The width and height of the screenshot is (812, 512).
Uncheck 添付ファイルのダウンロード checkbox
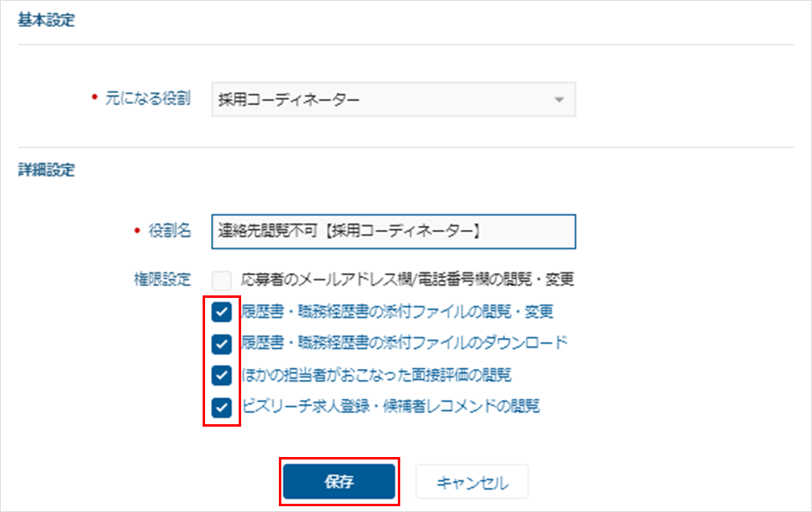coord(221,344)
